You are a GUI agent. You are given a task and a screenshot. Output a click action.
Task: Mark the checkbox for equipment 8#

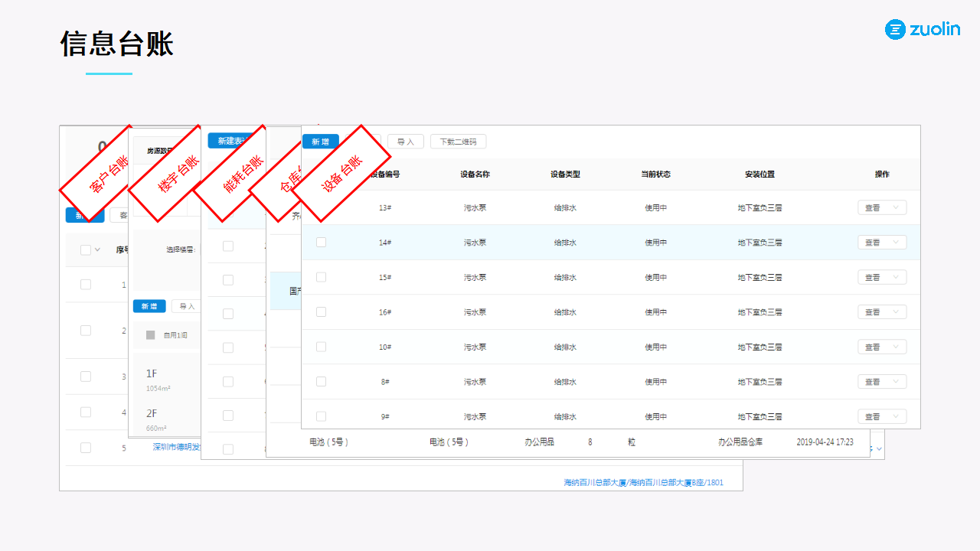coord(321,381)
